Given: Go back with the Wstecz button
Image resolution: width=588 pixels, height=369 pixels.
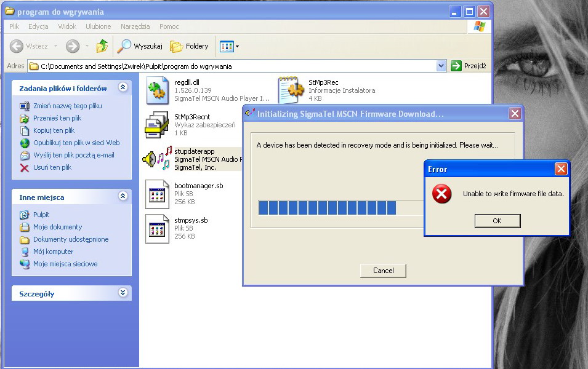Looking at the screenshot, I should pyautogui.click(x=29, y=46).
